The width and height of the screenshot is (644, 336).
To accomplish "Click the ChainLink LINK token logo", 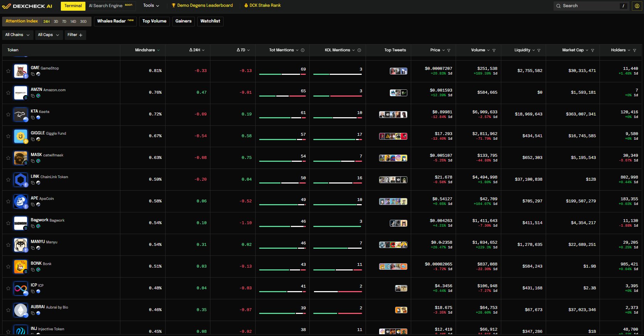I will [x=21, y=180].
